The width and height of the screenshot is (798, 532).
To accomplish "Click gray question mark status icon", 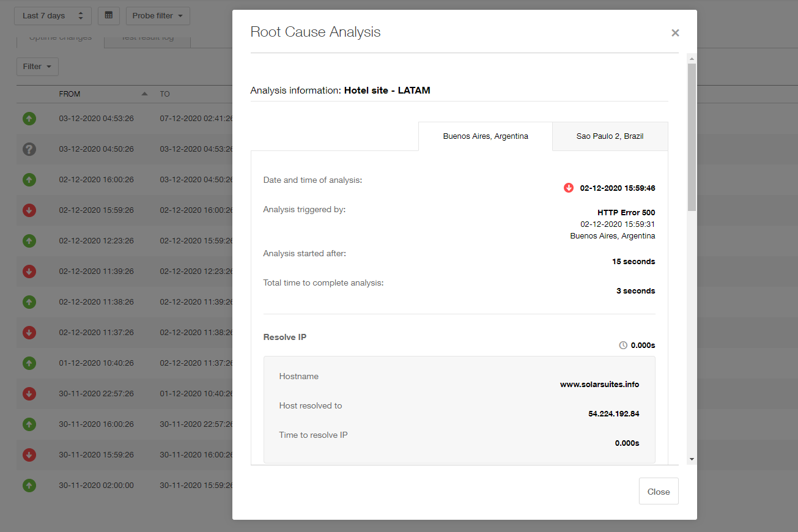I will (29, 149).
